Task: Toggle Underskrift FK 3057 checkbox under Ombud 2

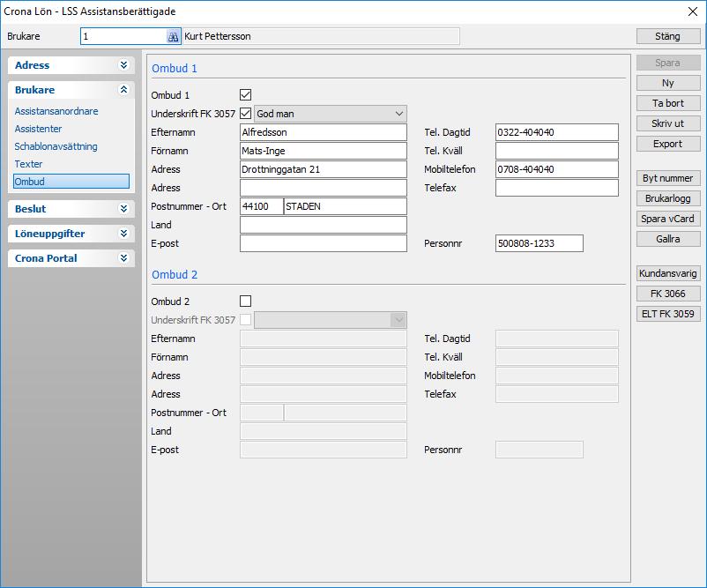Action: pyautogui.click(x=246, y=320)
